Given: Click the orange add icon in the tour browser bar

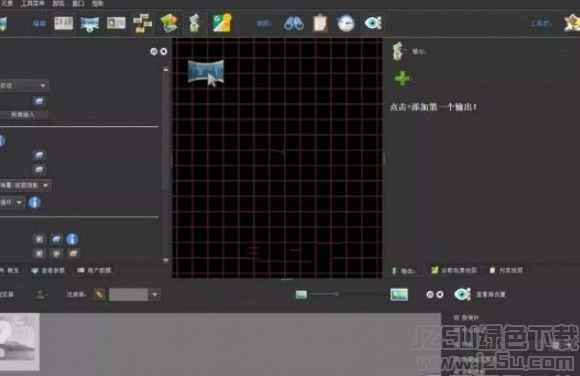Looking at the screenshot, I should [40, 295].
